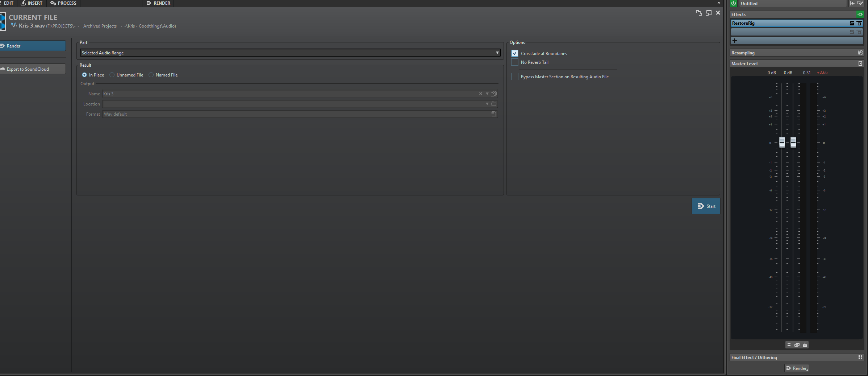Open the Name field dropdown arrow
This screenshot has height=376, width=868.
[x=487, y=94]
